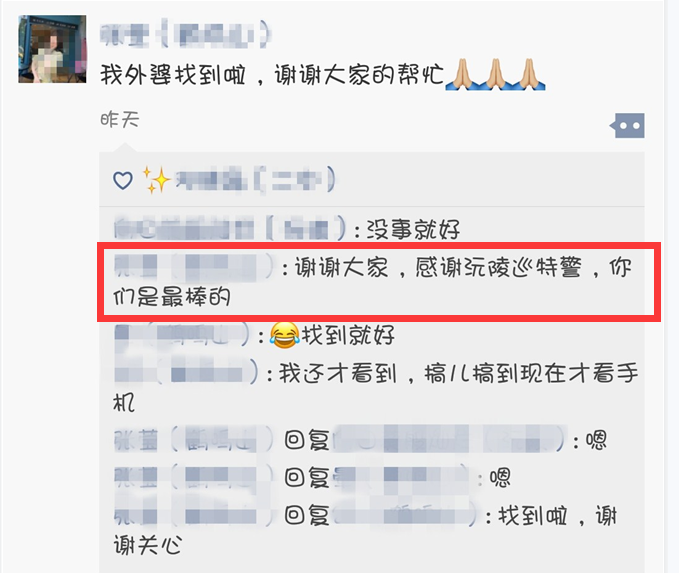Select the comment '没事就好'
This screenshot has height=573, width=679.
(287, 229)
